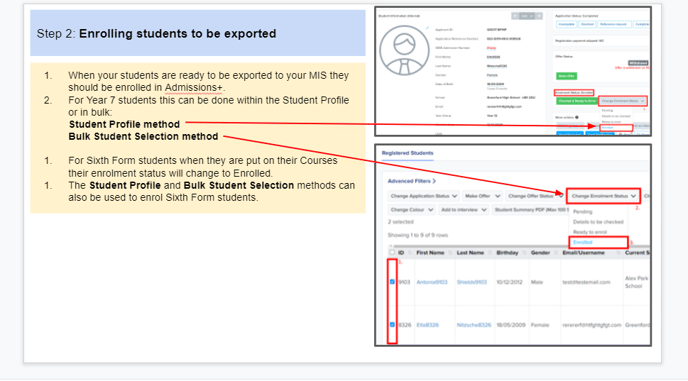Sort by Birthday using its sort icon
The height and width of the screenshot is (381, 688).
tap(524, 253)
